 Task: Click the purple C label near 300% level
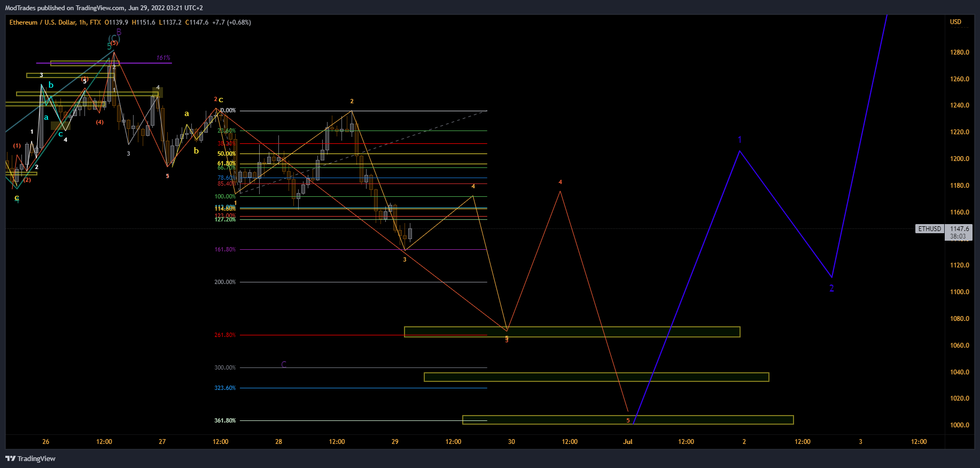click(x=284, y=365)
